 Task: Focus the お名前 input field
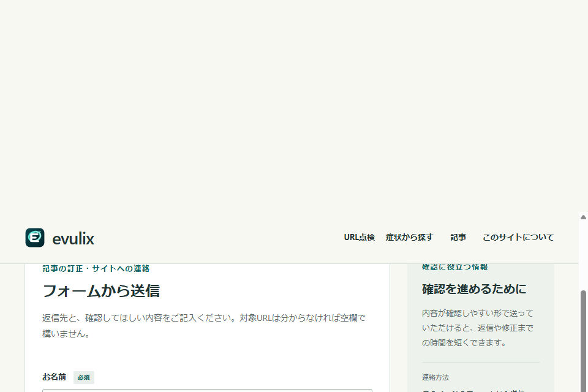pos(208,391)
